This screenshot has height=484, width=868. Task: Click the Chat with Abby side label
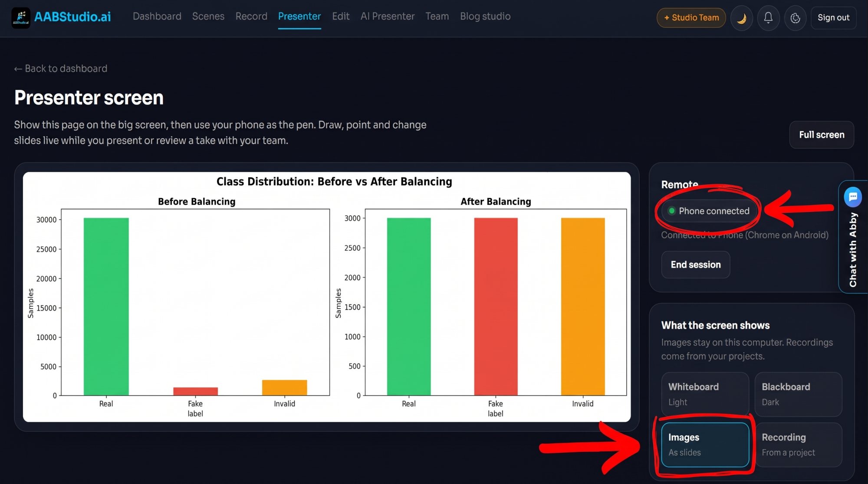click(853, 250)
